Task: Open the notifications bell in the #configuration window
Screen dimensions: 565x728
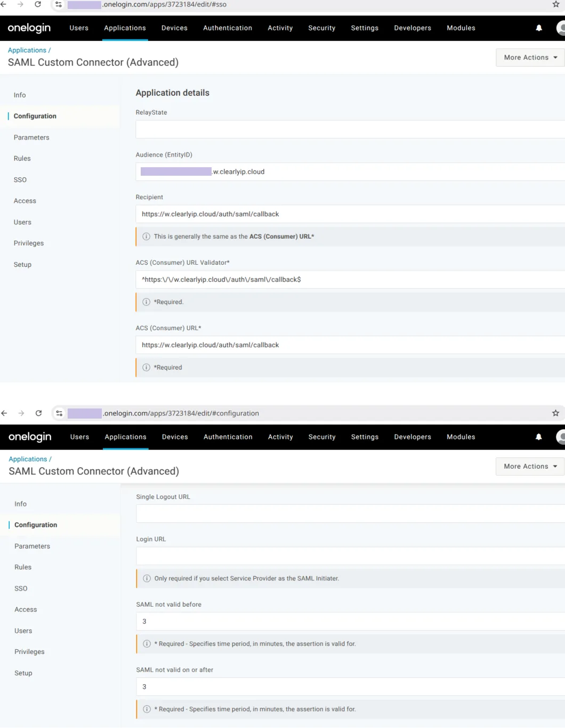Action: pos(539,437)
